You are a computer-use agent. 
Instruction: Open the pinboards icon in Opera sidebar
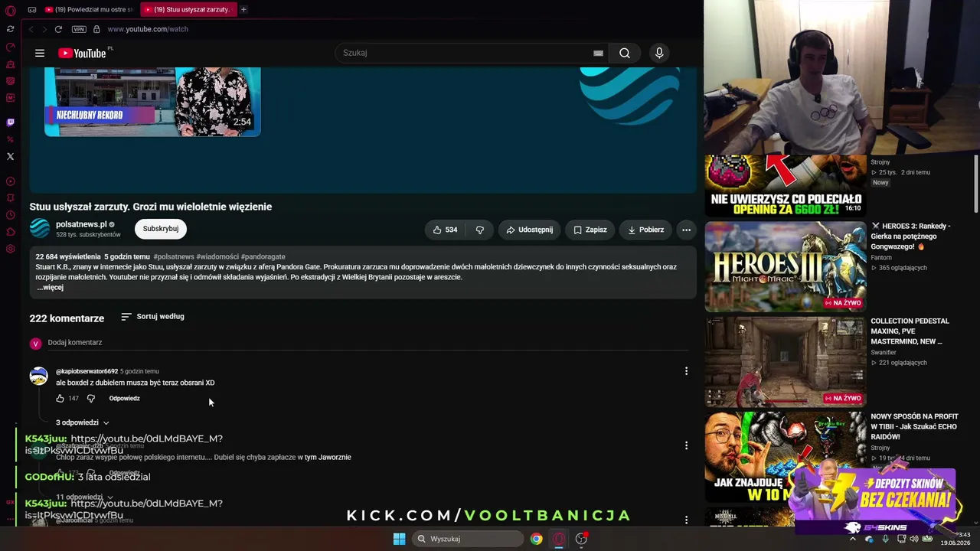10,198
